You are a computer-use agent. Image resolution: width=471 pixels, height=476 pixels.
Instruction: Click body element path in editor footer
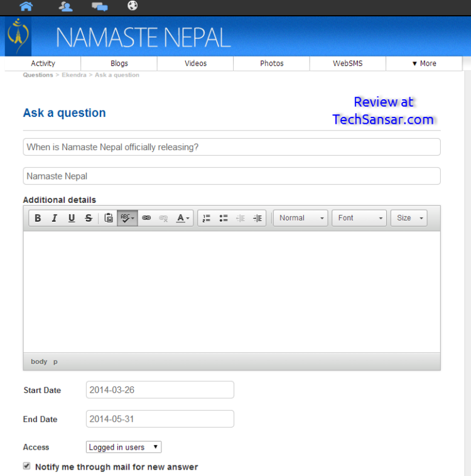point(39,362)
